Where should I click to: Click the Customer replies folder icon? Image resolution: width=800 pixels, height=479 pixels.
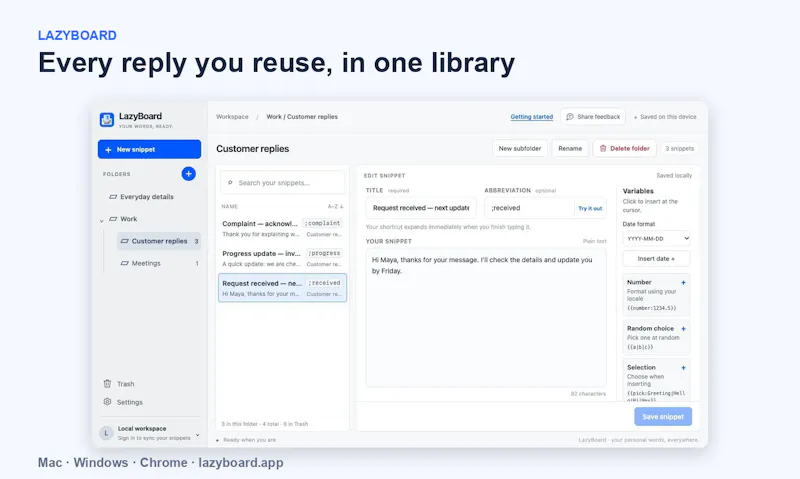point(124,241)
